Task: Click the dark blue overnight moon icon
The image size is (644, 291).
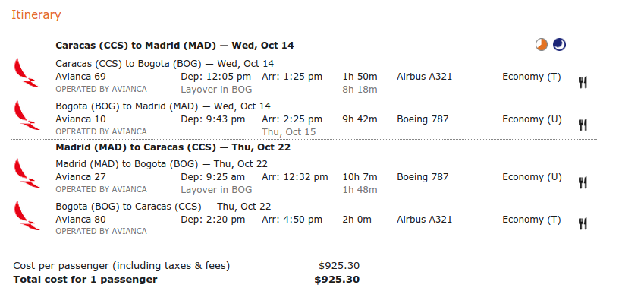Action: tap(559, 45)
